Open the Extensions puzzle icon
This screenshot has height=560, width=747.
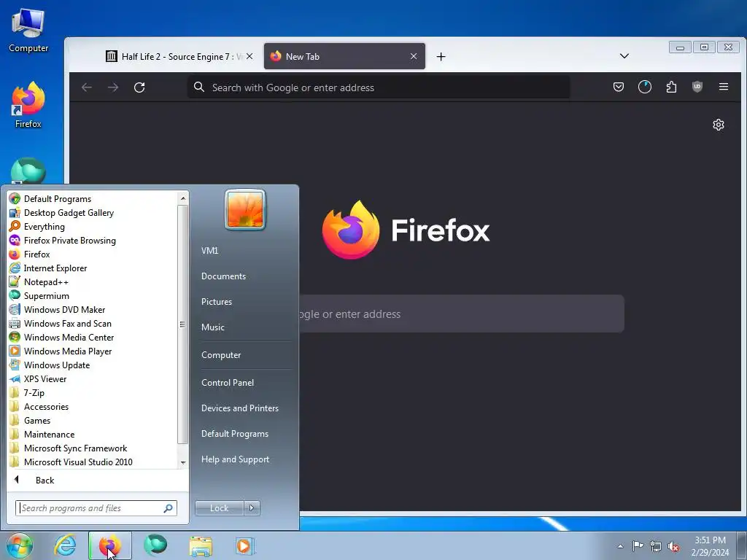click(x=671, y=87)
